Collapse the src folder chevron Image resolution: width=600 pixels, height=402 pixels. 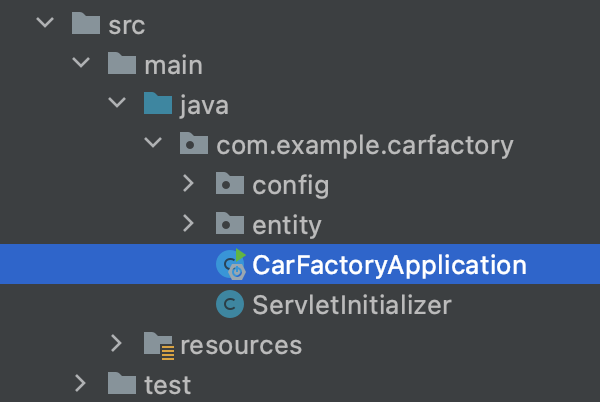45,22
